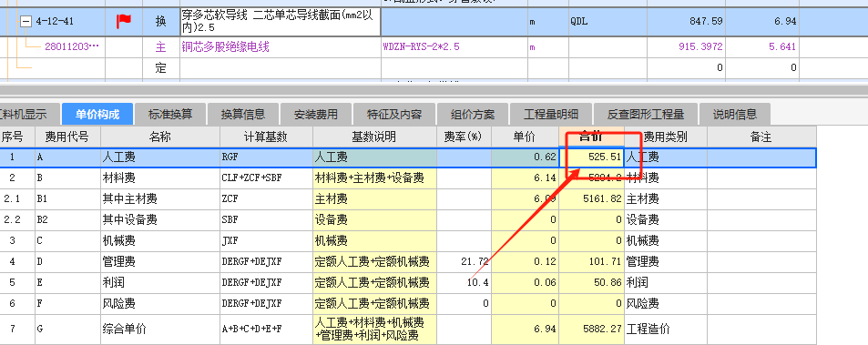Click the 名称 column header

160,137
